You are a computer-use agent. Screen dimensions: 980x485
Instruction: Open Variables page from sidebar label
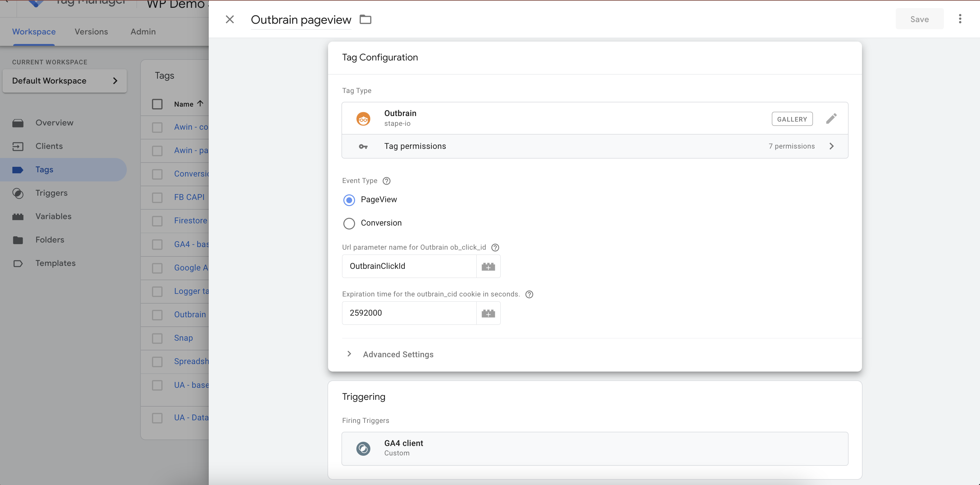(53, 216)
